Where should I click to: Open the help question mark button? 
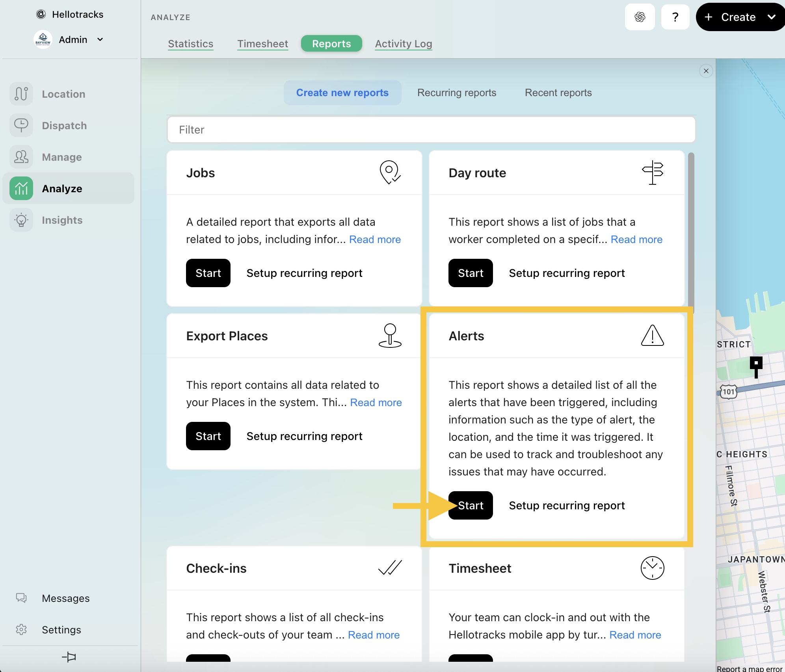pos(675,17)
